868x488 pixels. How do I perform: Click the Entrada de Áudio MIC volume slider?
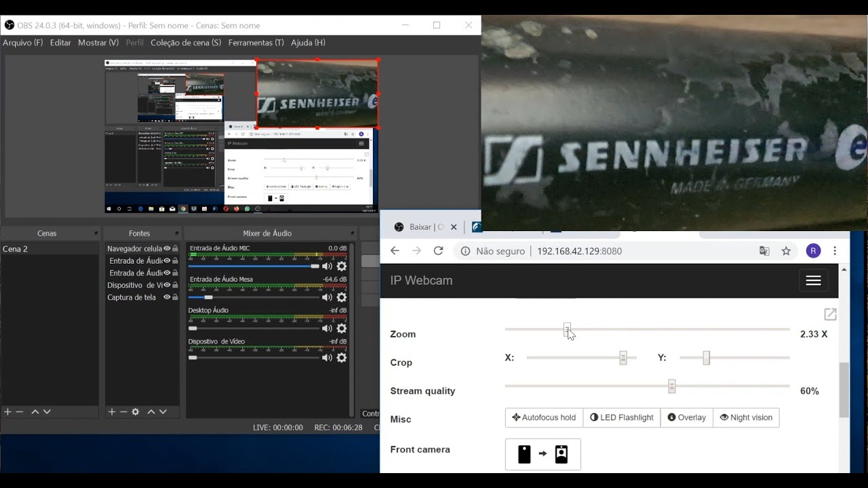pos(254,266)
